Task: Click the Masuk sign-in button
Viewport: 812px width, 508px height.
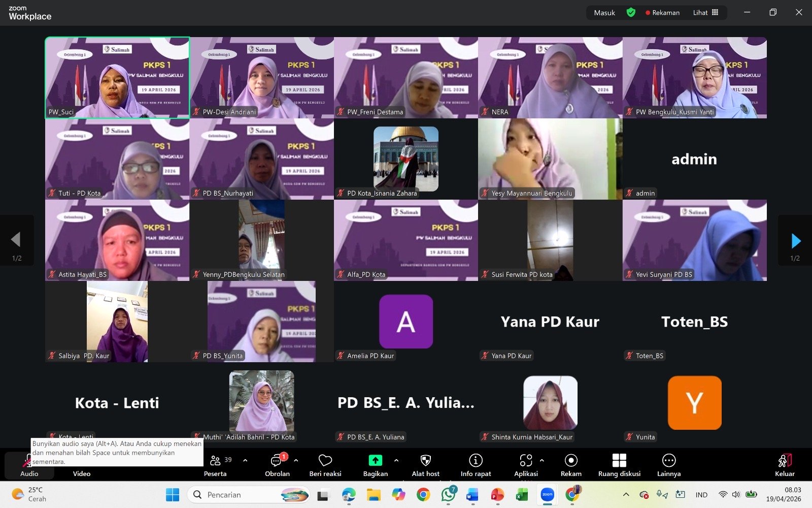Action: coord(604,13)
